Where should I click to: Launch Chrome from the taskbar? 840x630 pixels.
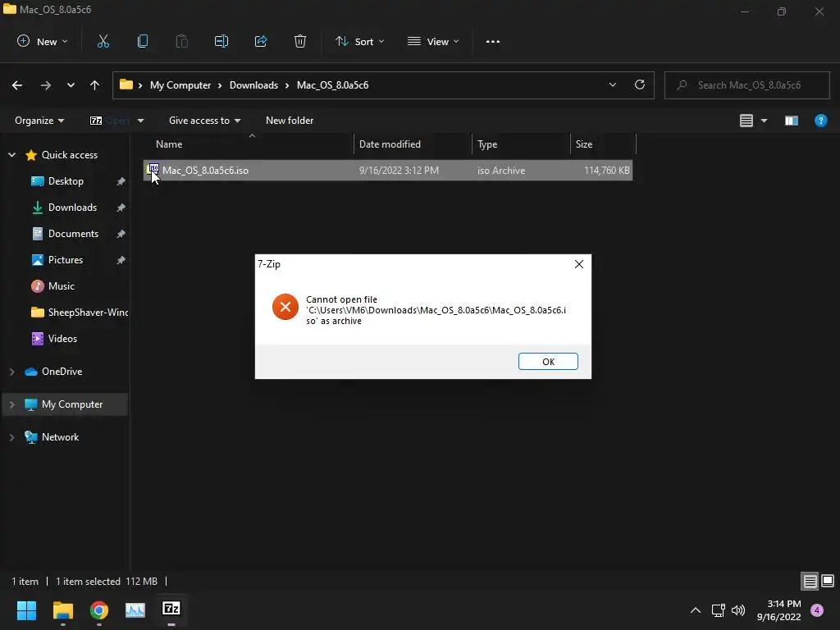(x=99, y=609)
